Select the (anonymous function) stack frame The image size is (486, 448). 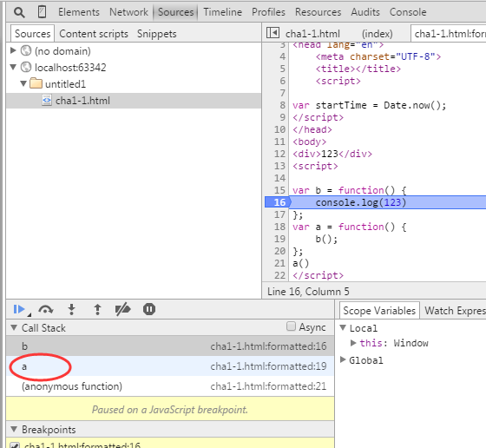(170, 386)
